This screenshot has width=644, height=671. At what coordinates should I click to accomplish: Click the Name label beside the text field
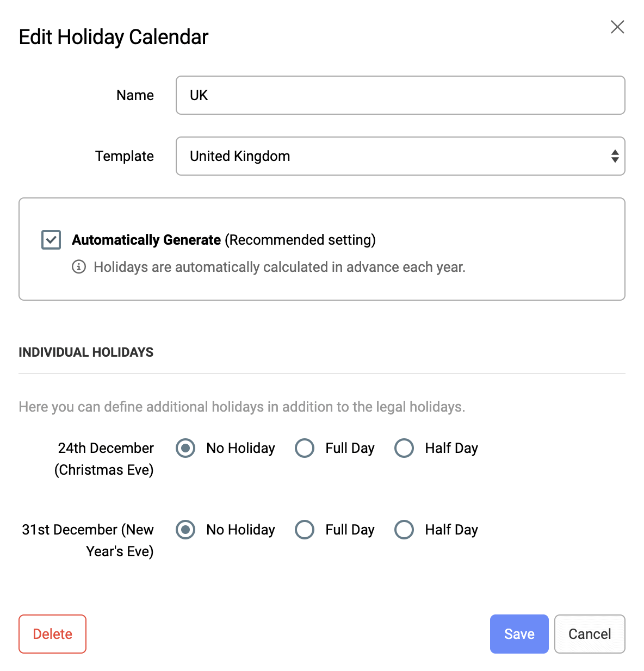click(x=135, y=95)
